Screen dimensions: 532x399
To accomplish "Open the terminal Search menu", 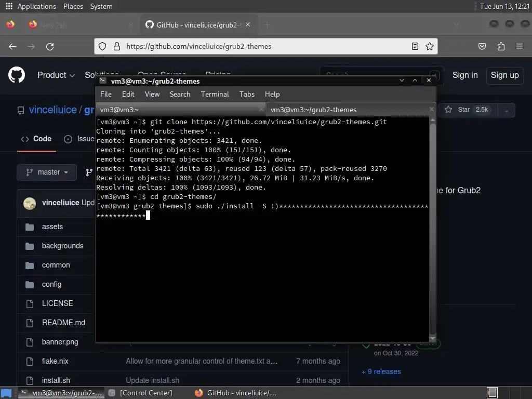I will pos(180,95).
